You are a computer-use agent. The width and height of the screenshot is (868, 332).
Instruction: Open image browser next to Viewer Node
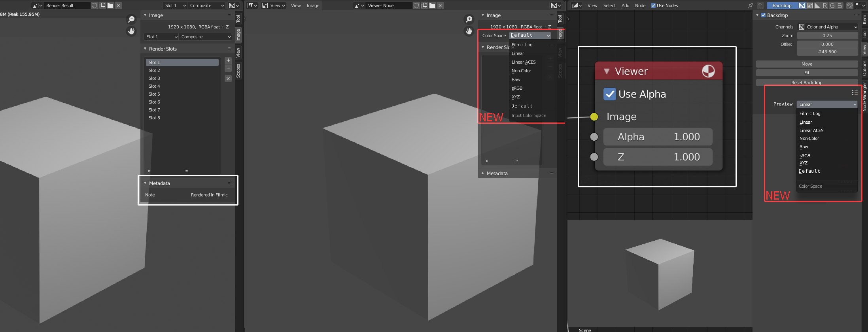point(359,6)
